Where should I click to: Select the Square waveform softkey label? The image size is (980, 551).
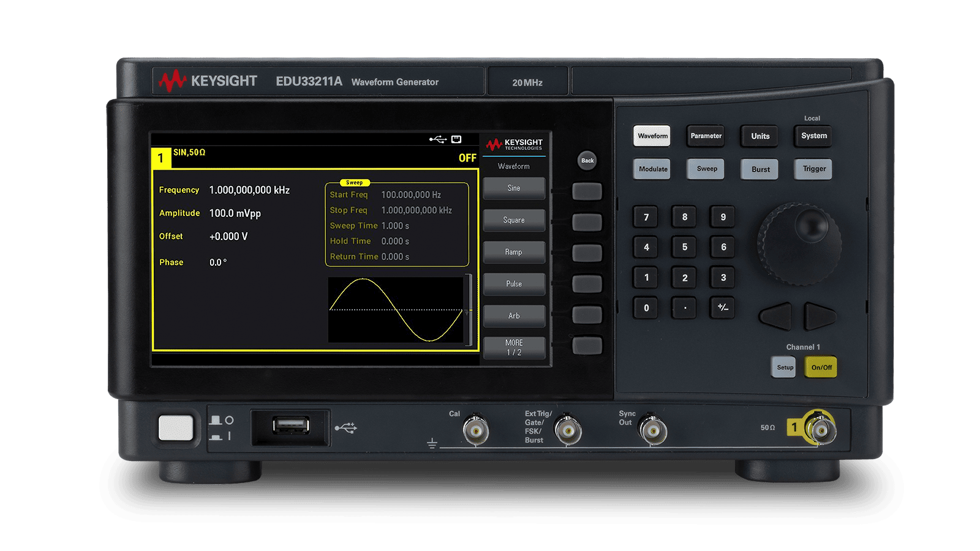pos(514,220)
